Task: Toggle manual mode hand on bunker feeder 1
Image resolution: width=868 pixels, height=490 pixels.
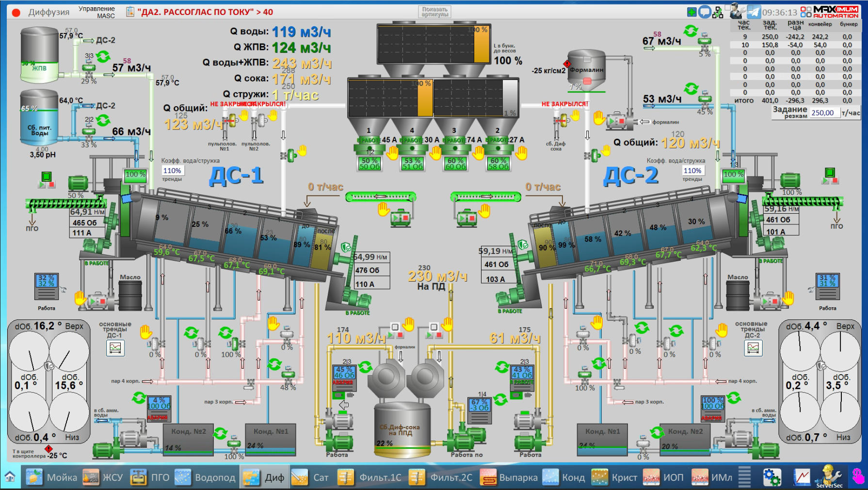Action: click(x=392, y=153)
